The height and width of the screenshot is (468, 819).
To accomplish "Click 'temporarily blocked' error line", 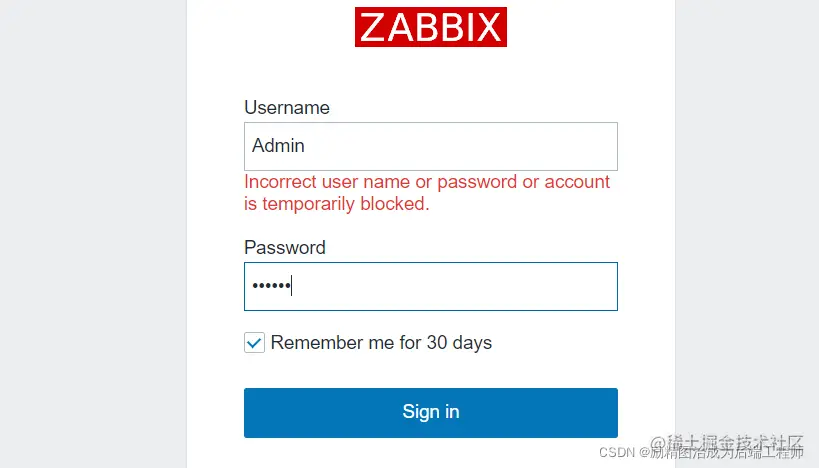I will pyautogui.click(x=336, y=204).
